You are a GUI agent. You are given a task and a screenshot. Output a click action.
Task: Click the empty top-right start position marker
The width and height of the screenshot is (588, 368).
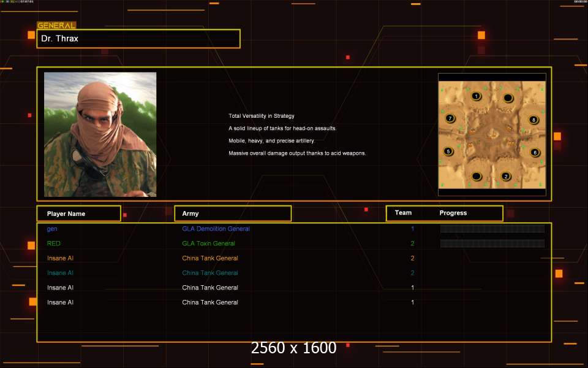coord(508,98)
